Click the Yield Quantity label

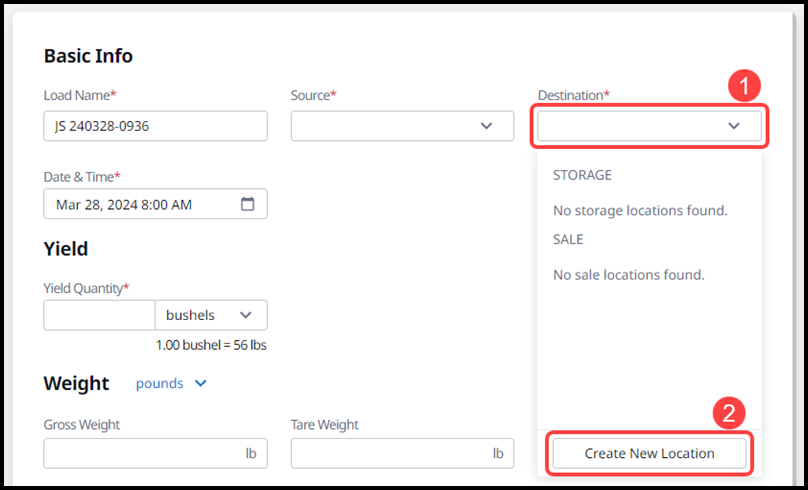[x=86, y=288]
